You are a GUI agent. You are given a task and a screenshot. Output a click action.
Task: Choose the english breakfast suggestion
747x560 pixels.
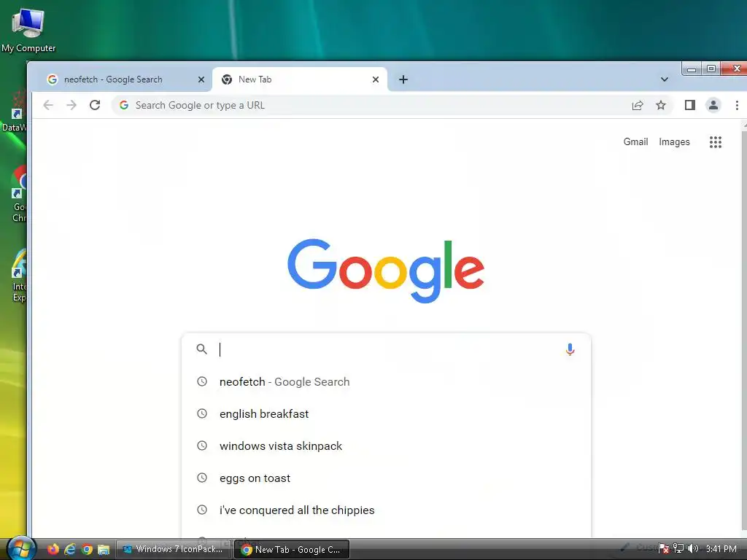pyautogui.click(x=386, y=414)
